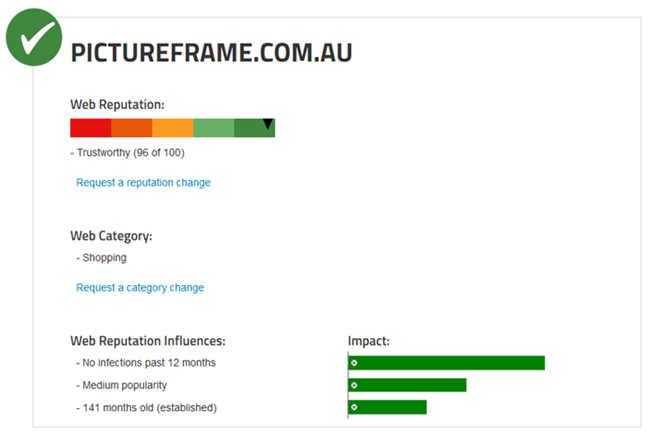Click the No infections impact bar
This screenshot has width=648, height=432.
point(446,363)
